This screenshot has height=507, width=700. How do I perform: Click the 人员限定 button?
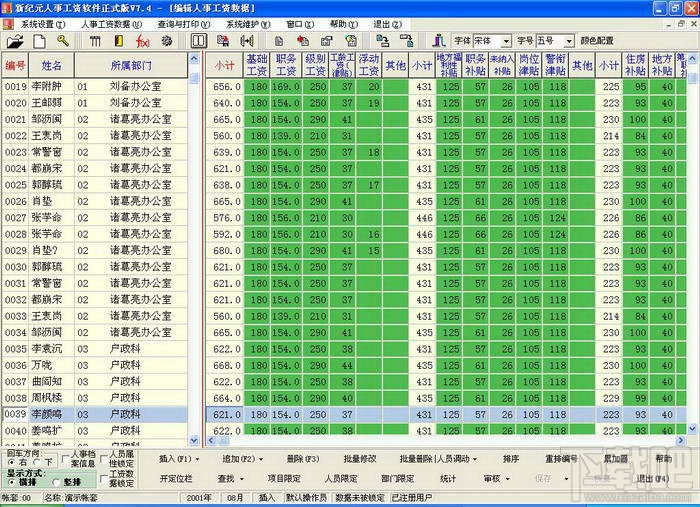tap(341, 479)
